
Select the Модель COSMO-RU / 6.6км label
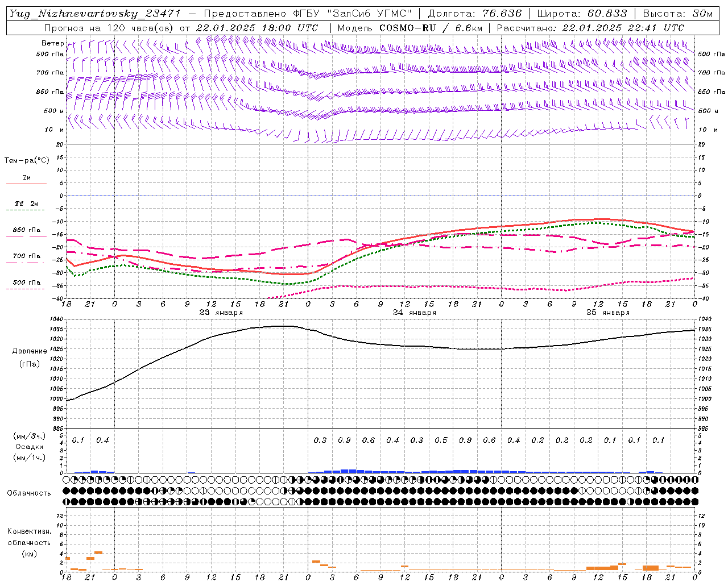coord(409,28)
